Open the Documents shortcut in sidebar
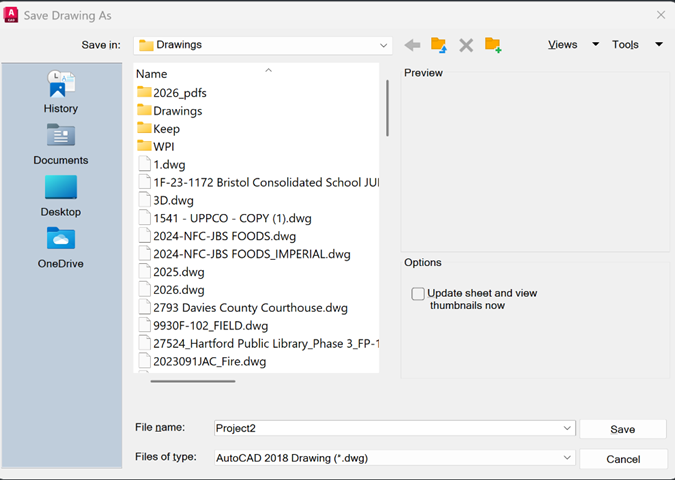Screen dimensions: 675x480 pyautogui.click(x=61, y=144)
